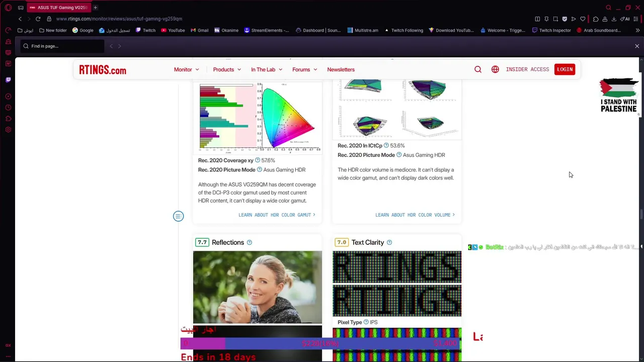Viewport: 644px width, 362px height.
Task: Open the AI assistant icon in toolbar
Action: 625,19
